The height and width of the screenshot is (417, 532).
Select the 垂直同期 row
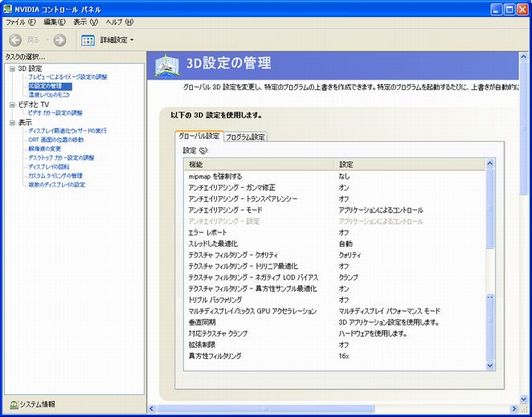[335, 322]
